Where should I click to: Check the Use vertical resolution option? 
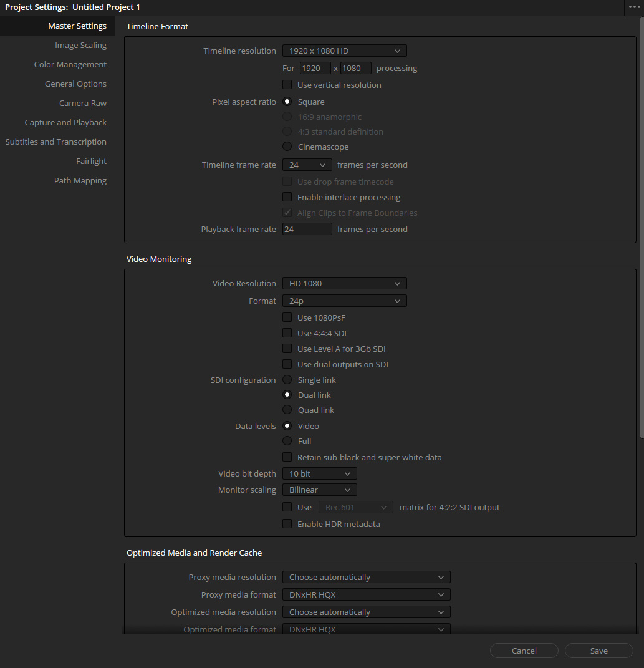[287, 84]
